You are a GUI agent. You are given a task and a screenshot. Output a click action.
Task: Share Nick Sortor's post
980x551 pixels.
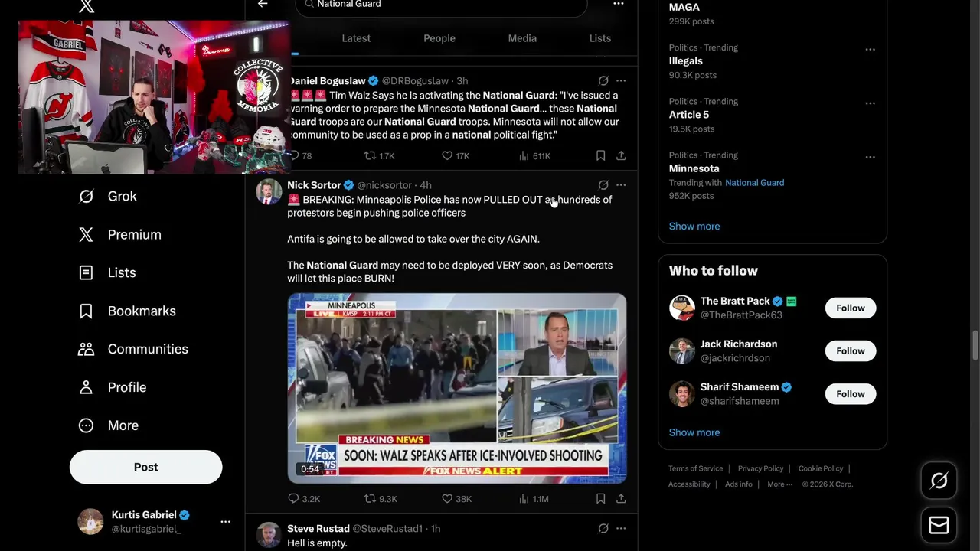pos(621,498)
